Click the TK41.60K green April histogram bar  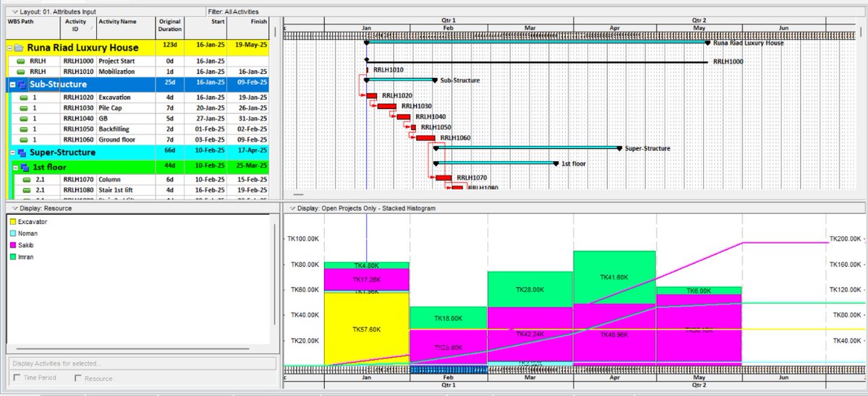[x=614, y=277]
